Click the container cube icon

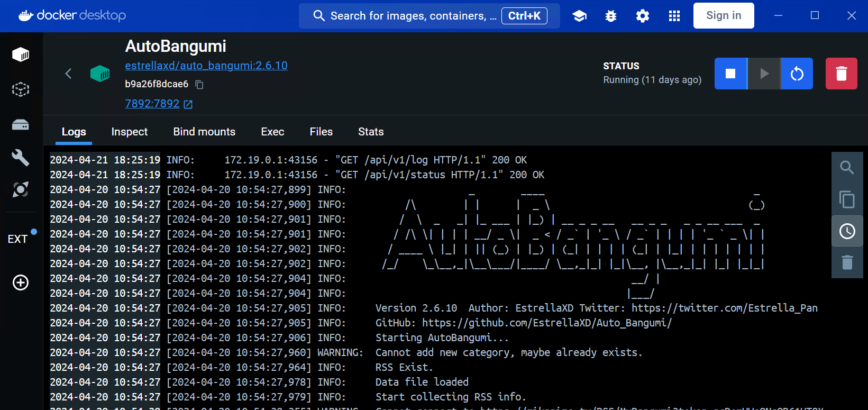(x=100, y=74)
